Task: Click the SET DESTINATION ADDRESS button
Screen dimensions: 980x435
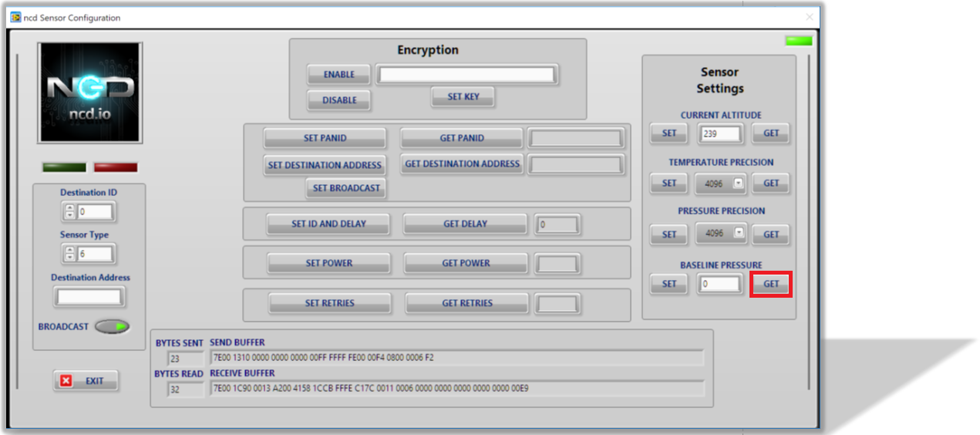Action: point(325,165)
